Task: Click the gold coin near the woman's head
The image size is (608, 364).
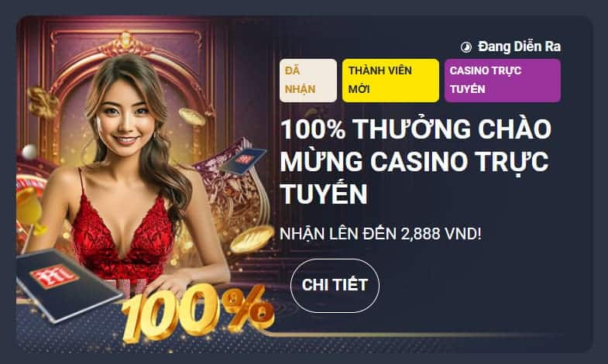Action: point(191,116)
